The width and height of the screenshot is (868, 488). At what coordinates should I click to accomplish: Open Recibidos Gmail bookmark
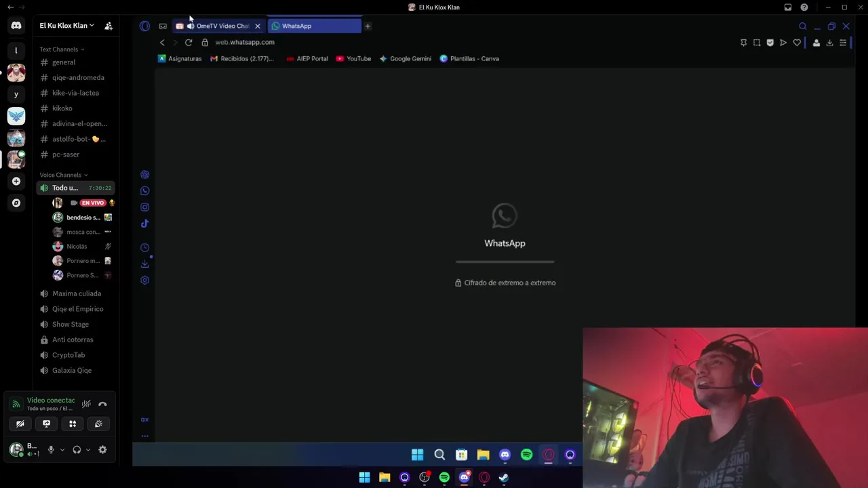pos(242,58)
